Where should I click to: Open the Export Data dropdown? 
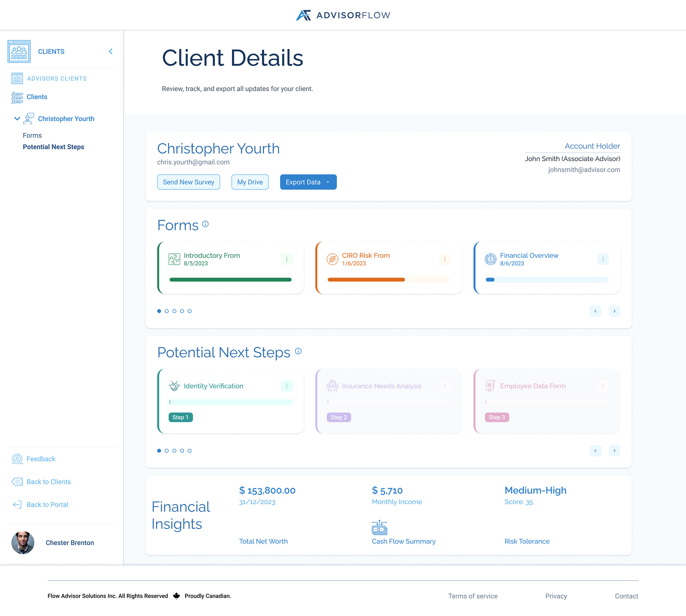pyautogui.click(x=308, y=182)
